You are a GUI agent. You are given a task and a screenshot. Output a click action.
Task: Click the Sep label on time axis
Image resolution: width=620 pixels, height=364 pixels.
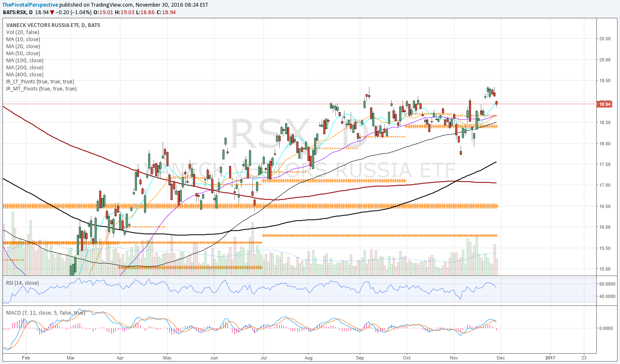pyautogui.click(x=360, y=357)
